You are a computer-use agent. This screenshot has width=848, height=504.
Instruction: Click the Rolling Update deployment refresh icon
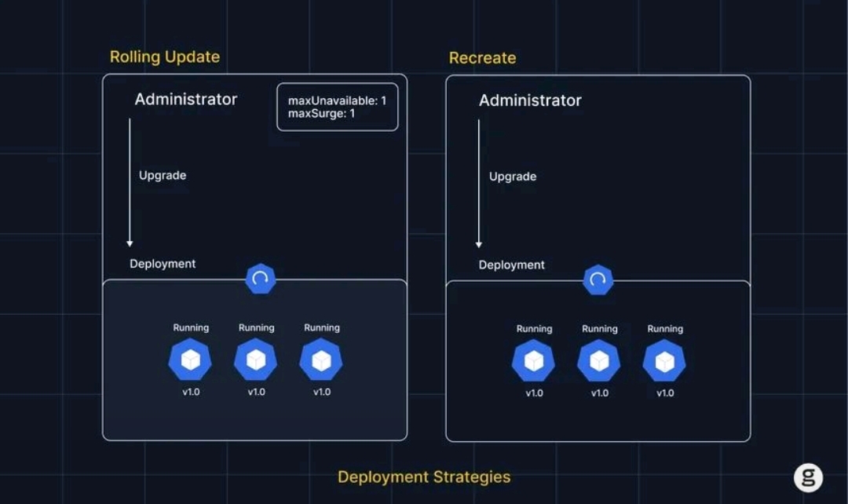coord(260,279)
